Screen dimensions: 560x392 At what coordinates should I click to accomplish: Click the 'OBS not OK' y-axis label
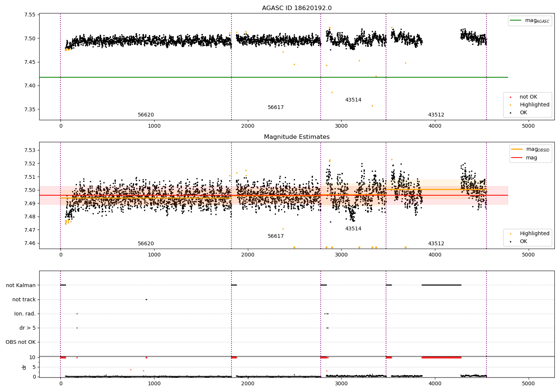[21, 342]
